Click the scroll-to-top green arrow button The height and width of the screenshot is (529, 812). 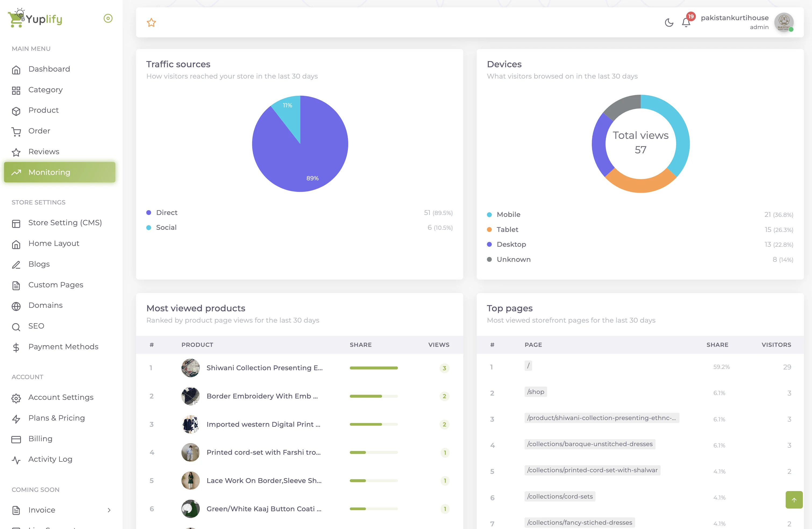point(794,500)
